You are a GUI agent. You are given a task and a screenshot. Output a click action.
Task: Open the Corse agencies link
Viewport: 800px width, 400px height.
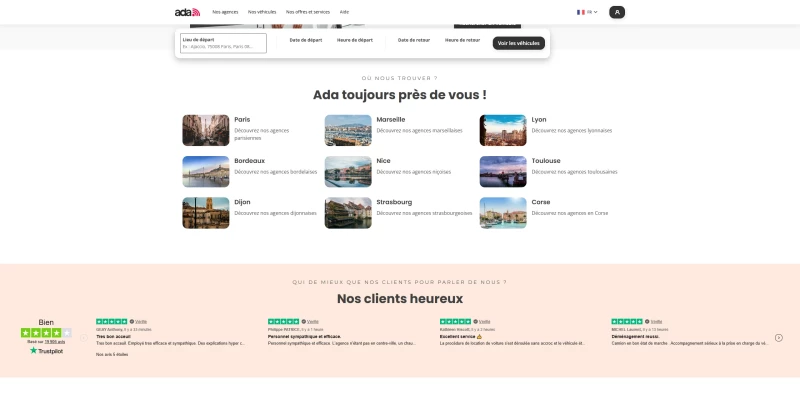tap(541, 202)
